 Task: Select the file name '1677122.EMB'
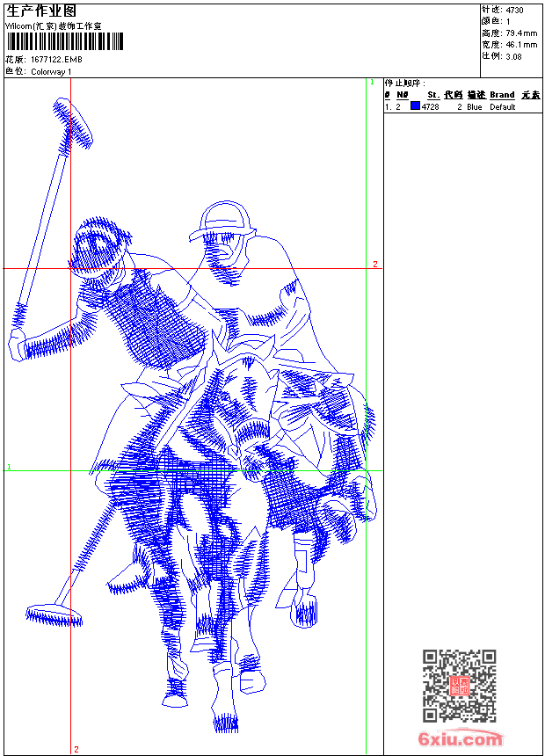click(56, 59)
